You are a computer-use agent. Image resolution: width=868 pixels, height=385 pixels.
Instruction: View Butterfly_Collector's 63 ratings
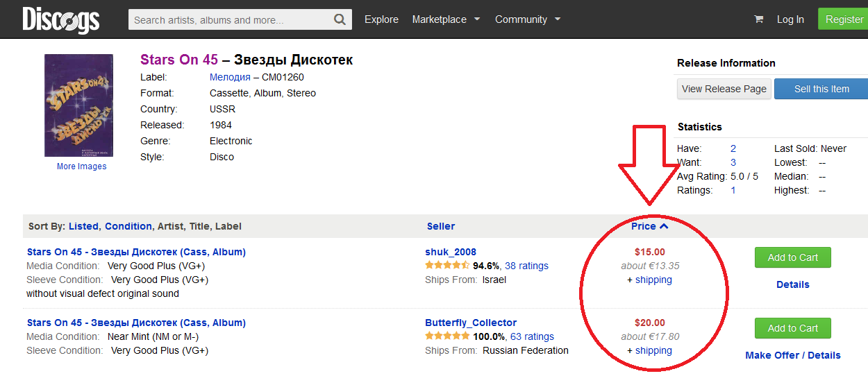pyautogui.click(x=532, y=336)
